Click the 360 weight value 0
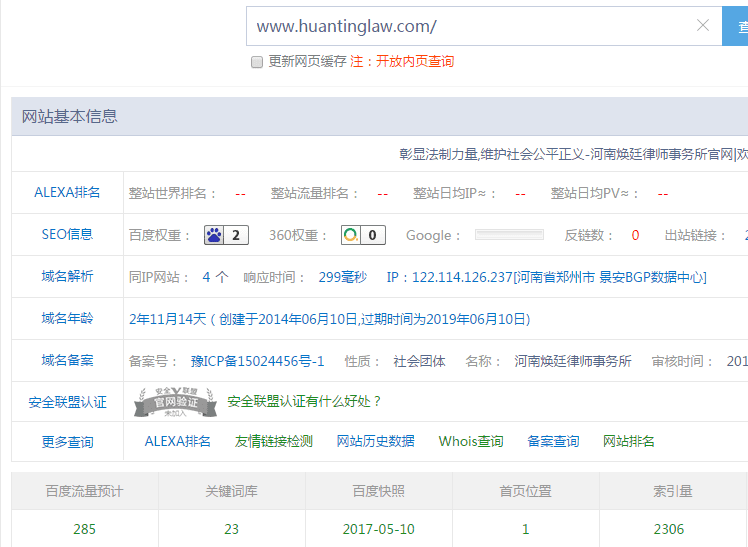The width and height of the screenshot is (748, 547). [x=373, y=235]
